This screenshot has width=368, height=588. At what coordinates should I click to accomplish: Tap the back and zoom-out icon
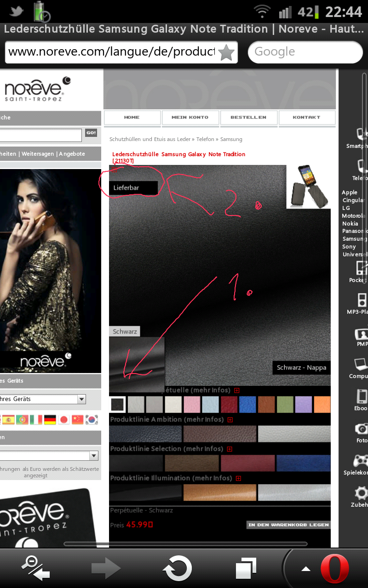click(x=35, y=568)
